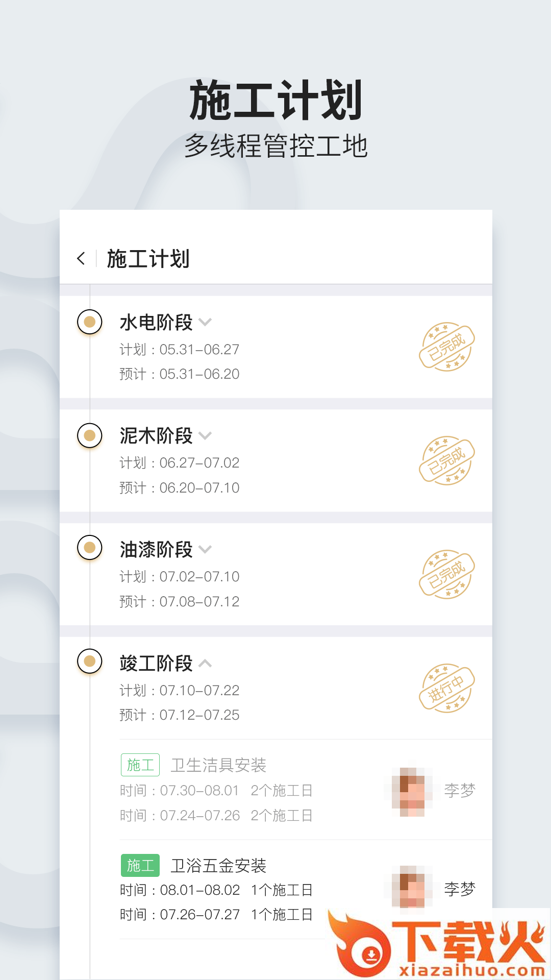The image size is (551, 980).
Task: Expand the 水电阶段 section chevron
Action: point(205,322)
